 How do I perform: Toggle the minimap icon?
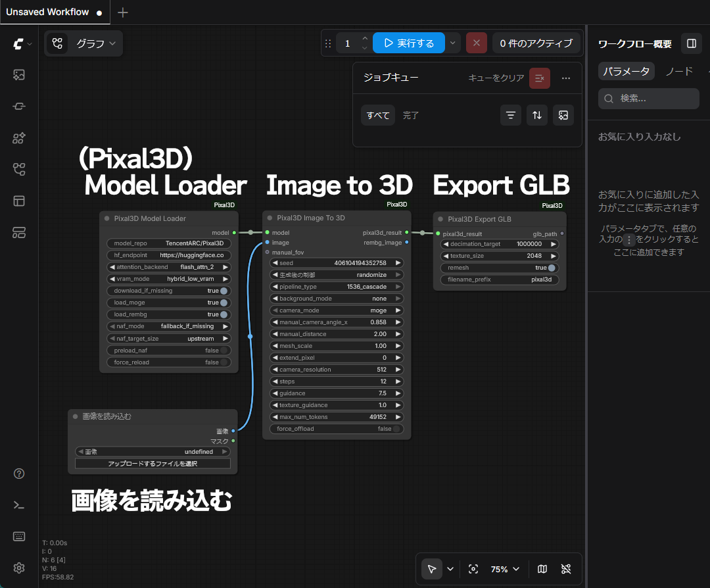pos(542,569)
